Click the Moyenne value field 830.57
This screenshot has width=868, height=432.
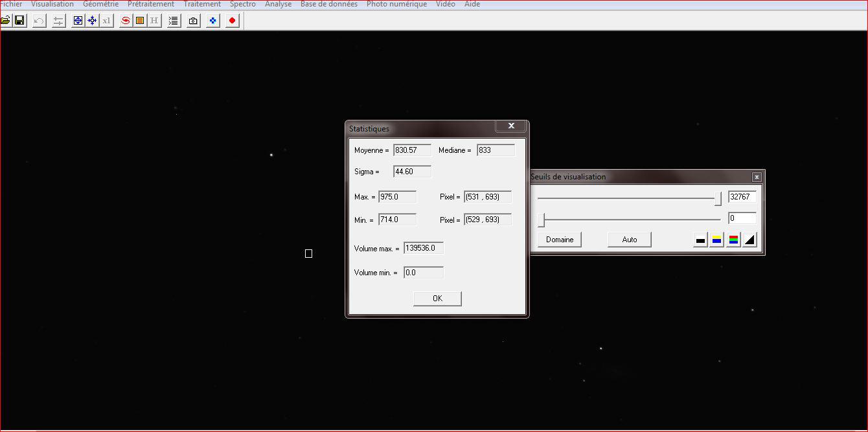[413, 150]
